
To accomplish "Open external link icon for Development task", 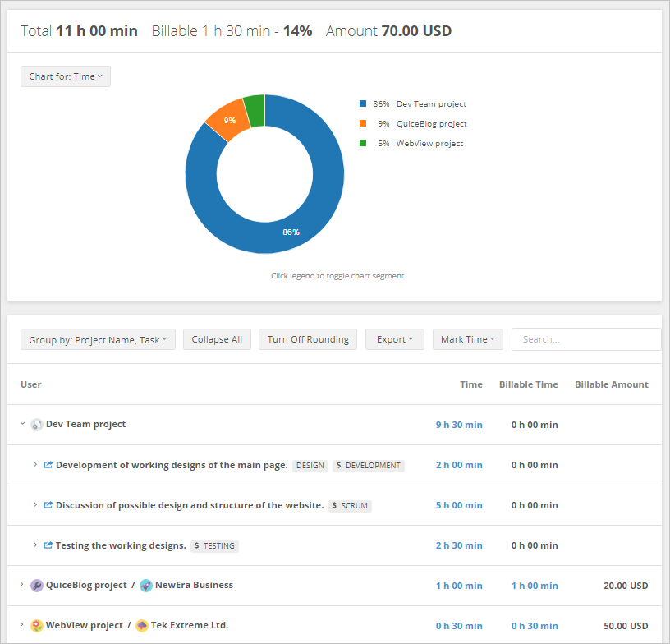I will tap(48, 465).
